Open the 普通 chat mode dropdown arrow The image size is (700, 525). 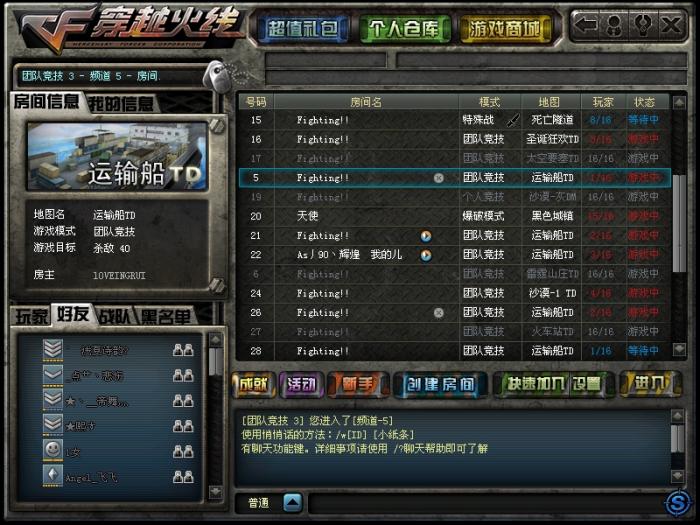(x=293, y=503)
